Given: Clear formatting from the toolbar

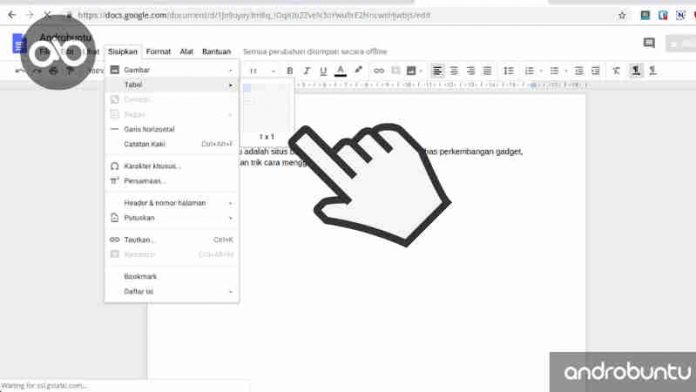Looking at the screenshot, I should 616,71.
